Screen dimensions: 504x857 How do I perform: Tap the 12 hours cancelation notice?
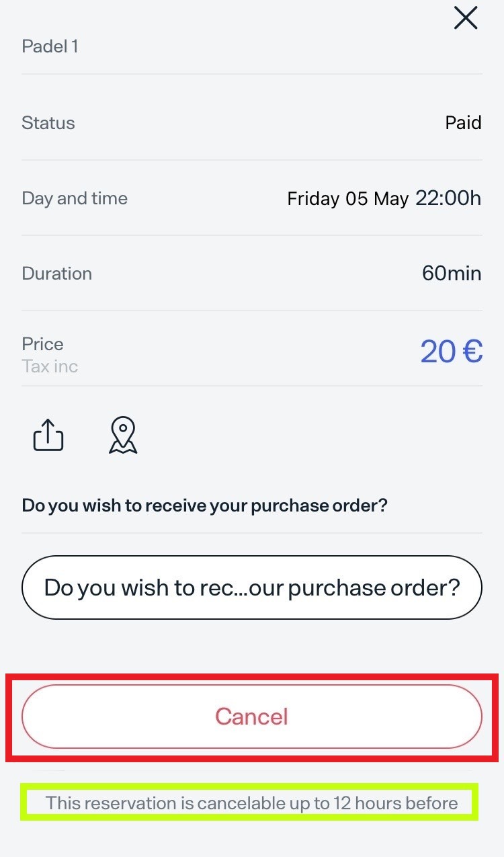coord(252,803)
